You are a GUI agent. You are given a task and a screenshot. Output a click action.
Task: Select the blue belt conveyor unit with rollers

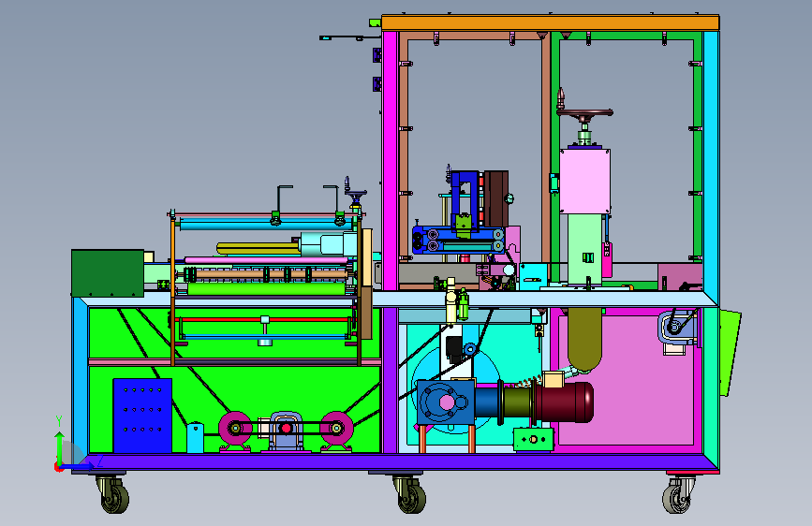tap(459, 241)
